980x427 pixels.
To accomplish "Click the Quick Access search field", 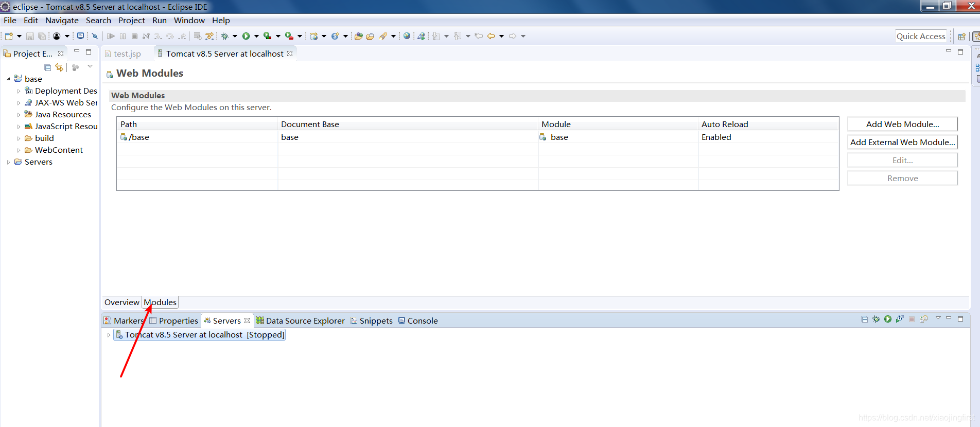I will pyautogui.click(x=921, y=36).
